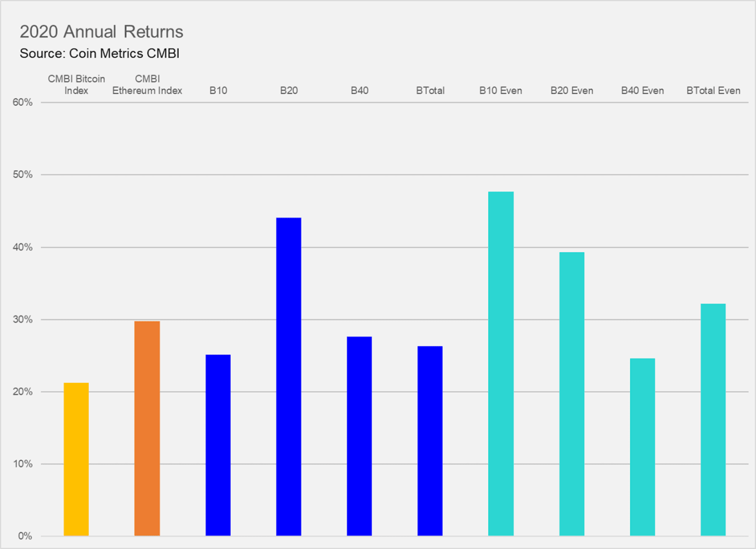Viewport: 756px width, 549px height.
Task: Select the blue BTotal bar
Action: coord(430,441)
